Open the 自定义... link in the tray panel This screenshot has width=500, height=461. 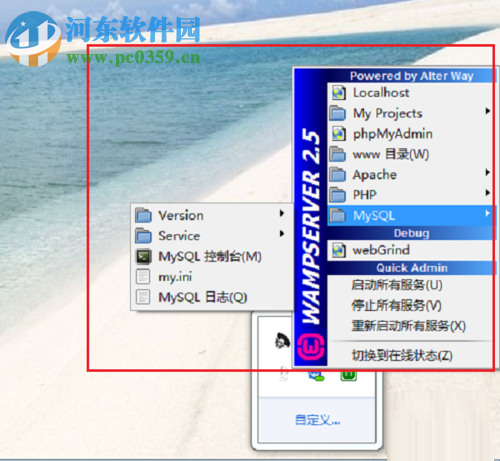click(x=317, y=420)
